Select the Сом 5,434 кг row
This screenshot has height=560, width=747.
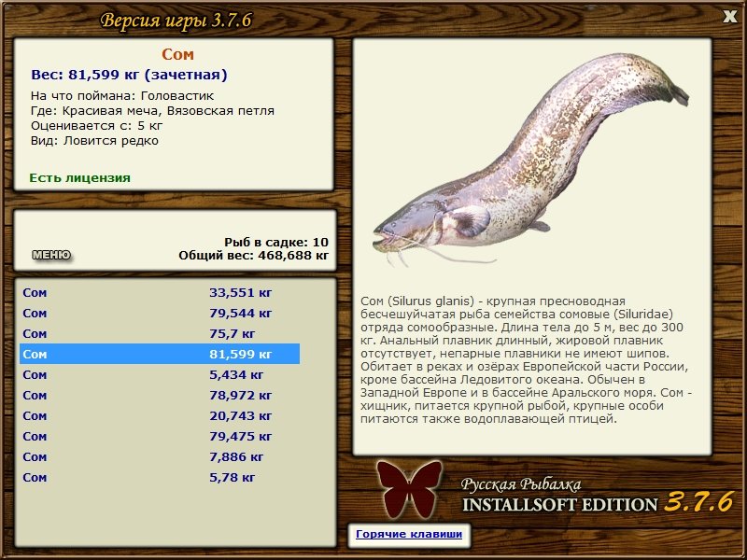click(160, 374)
